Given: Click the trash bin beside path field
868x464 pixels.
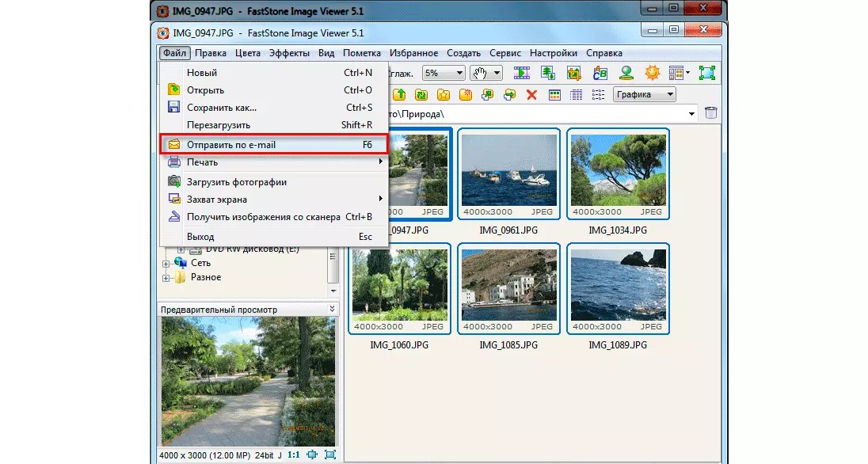Looking at the screenshot, I should 711,113.
